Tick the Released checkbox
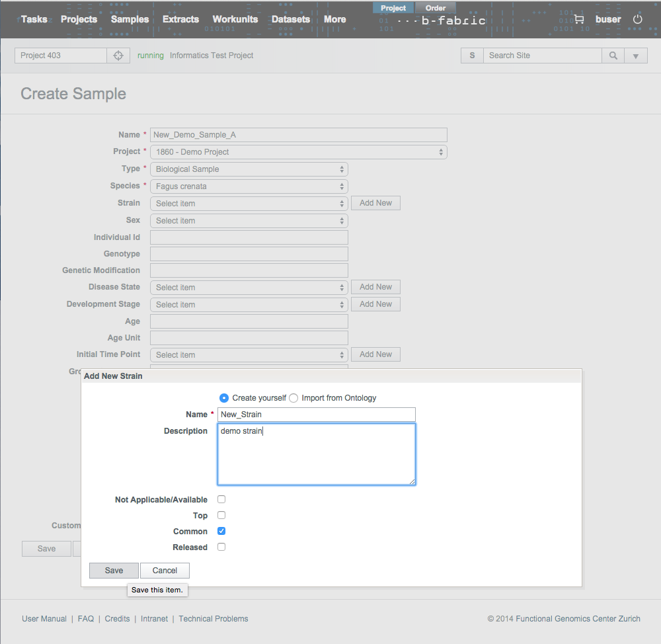Image resolution: width=661 pixels, height=644 pixels. point(221,547)
